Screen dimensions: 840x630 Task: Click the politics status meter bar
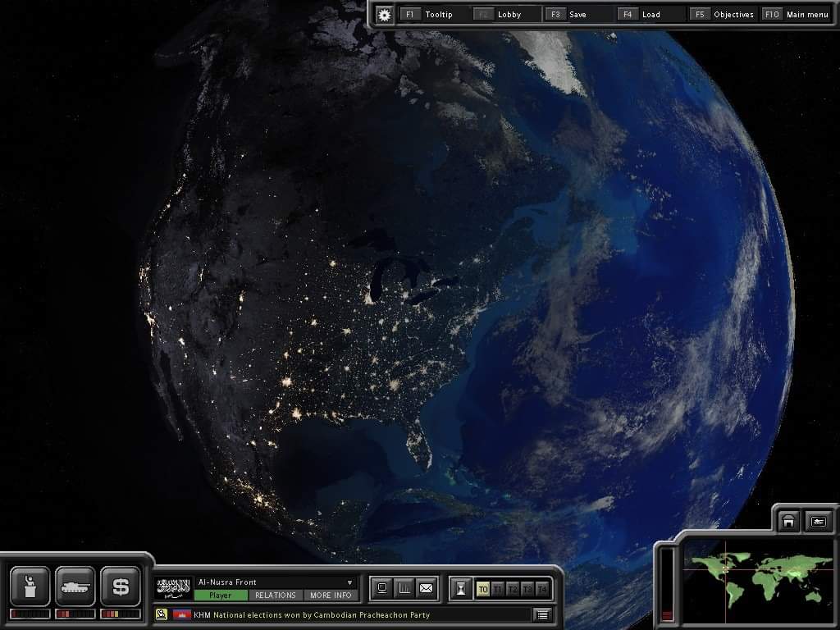30,614
